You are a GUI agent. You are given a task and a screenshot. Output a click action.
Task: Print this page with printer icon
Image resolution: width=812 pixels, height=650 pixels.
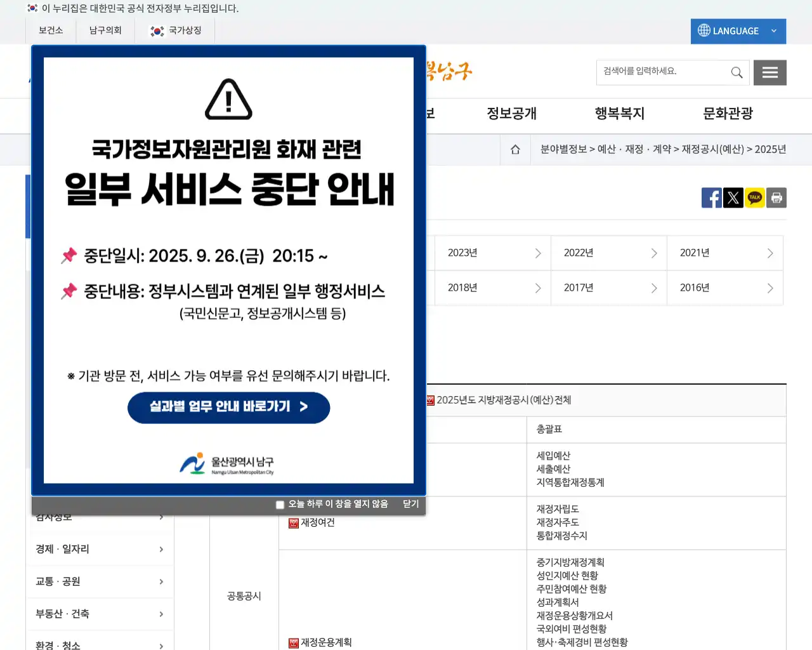(776, 197)
